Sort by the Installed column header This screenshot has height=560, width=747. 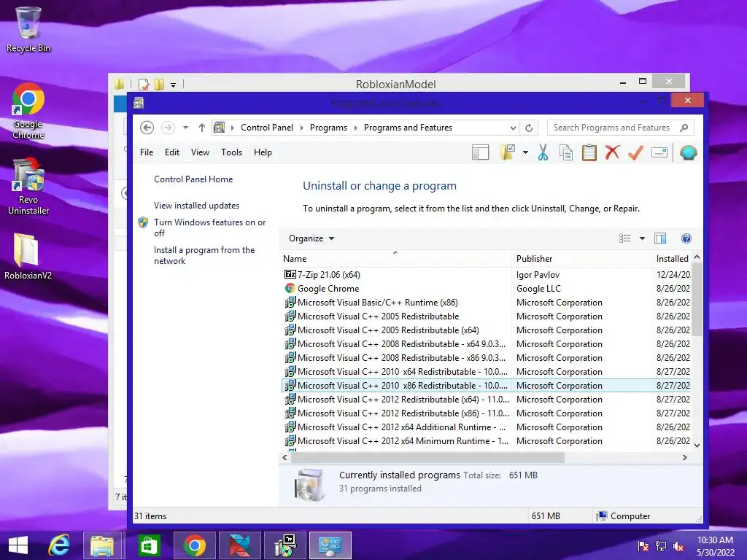[672, 259]
